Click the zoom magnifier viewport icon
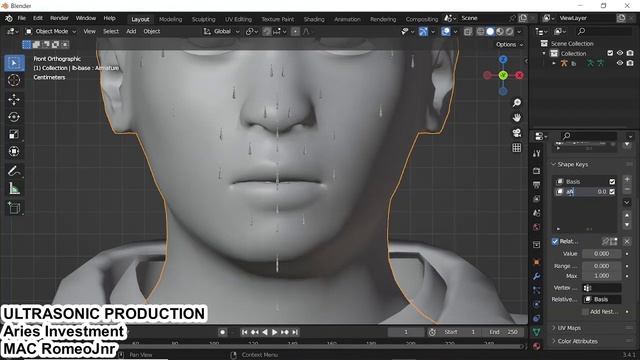 pos(517,102)
